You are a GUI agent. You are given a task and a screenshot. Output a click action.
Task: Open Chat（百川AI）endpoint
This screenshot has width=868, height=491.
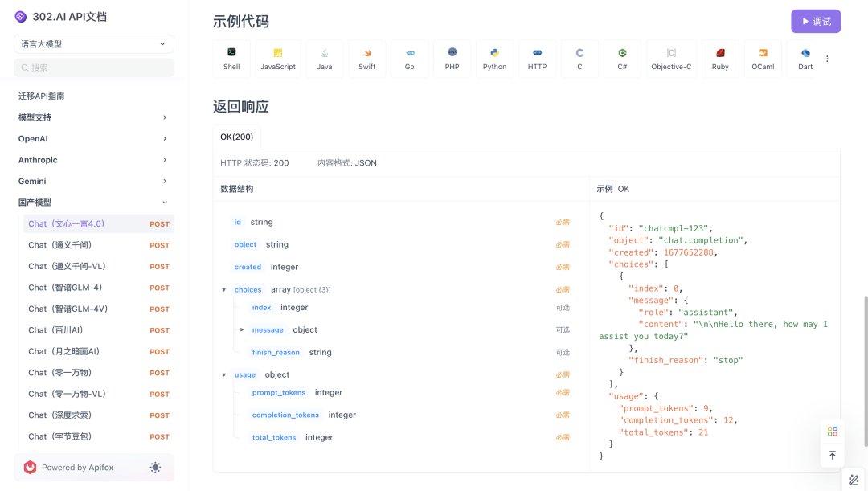click(x=99, y=330)
